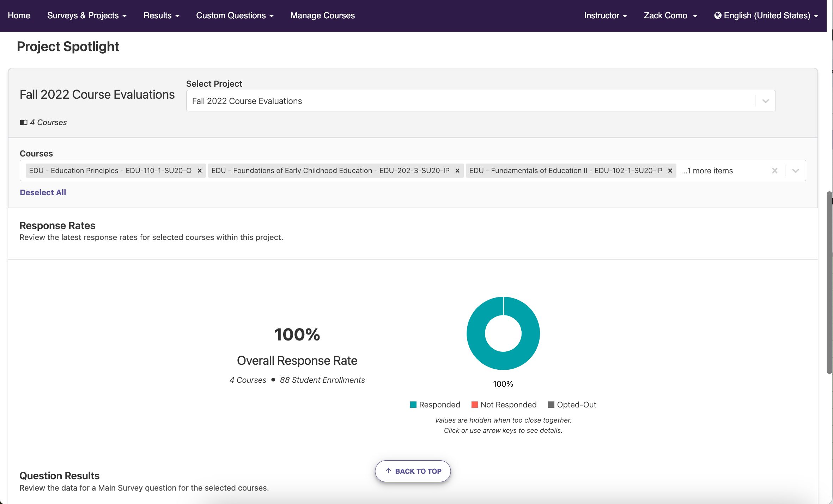Image resolution: width=833 pixels, height=504 pixels.
Task: Open the English (United States) language menu
Action: tap(766, 16)
